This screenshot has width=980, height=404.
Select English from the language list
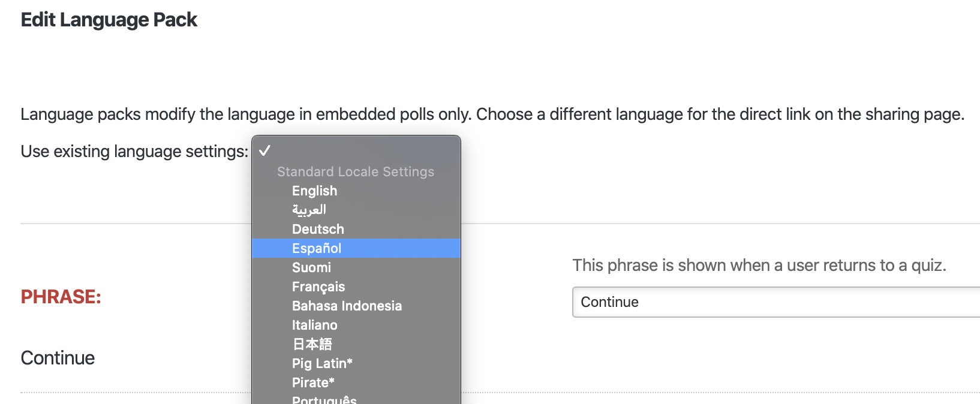(314, 191)
